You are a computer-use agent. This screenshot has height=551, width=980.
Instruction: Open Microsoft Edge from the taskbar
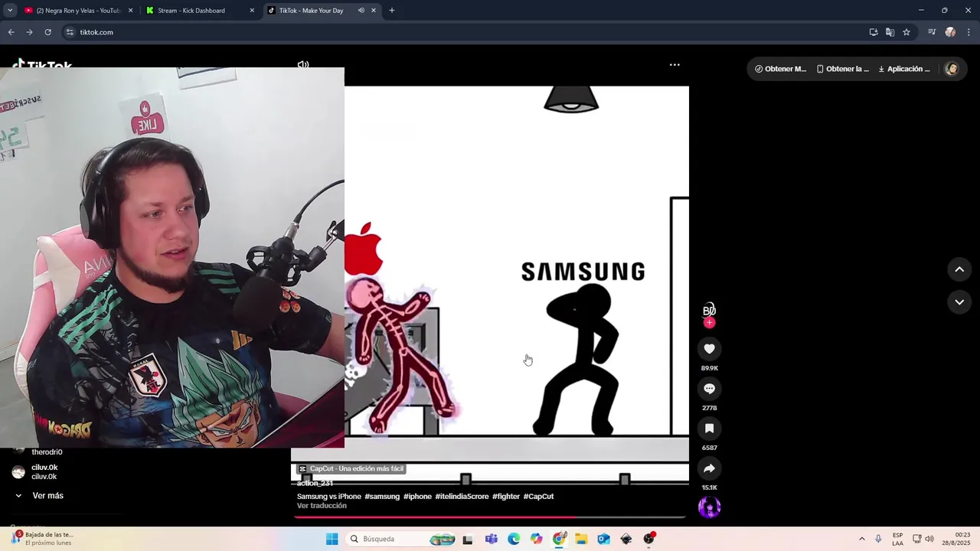click(x=514, y=539)
